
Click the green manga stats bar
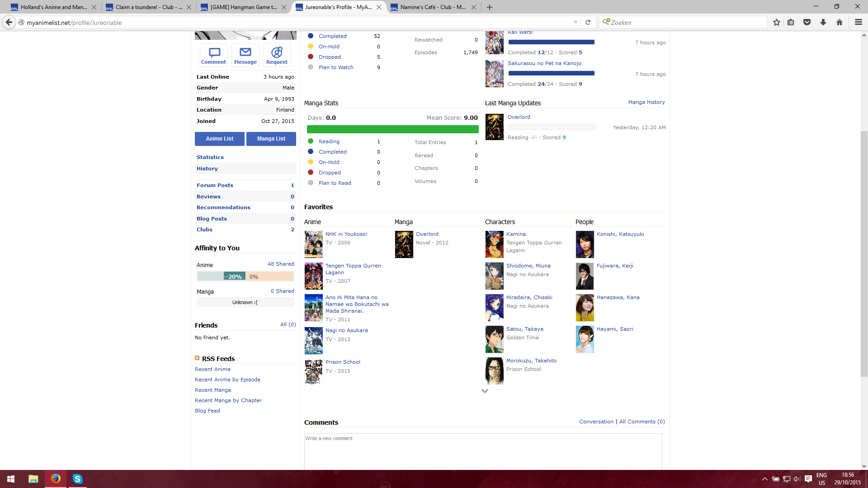pos(392,129)
